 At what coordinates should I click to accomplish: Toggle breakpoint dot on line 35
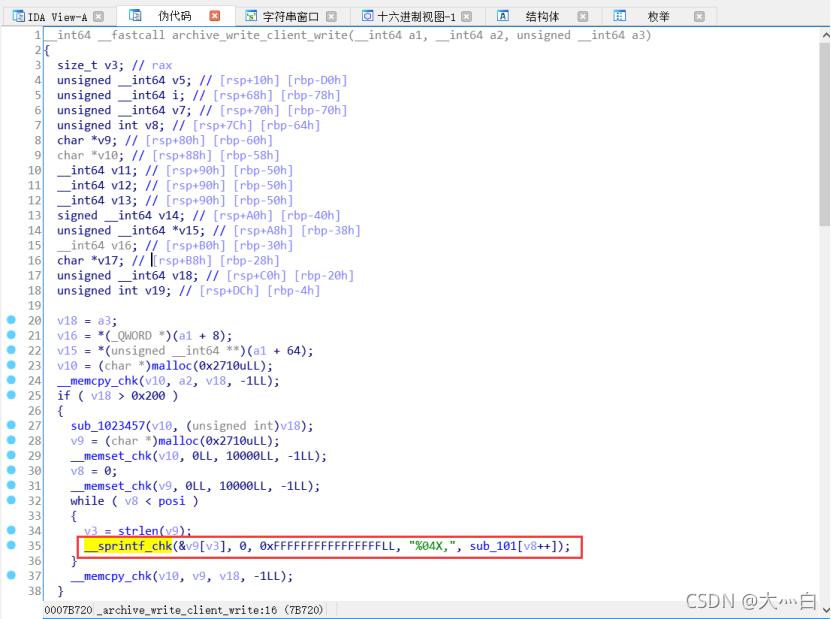pos(11,545)
